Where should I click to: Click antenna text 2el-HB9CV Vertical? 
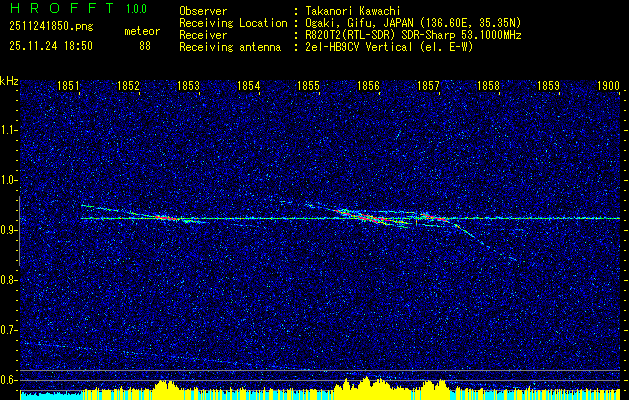[359, 47]
